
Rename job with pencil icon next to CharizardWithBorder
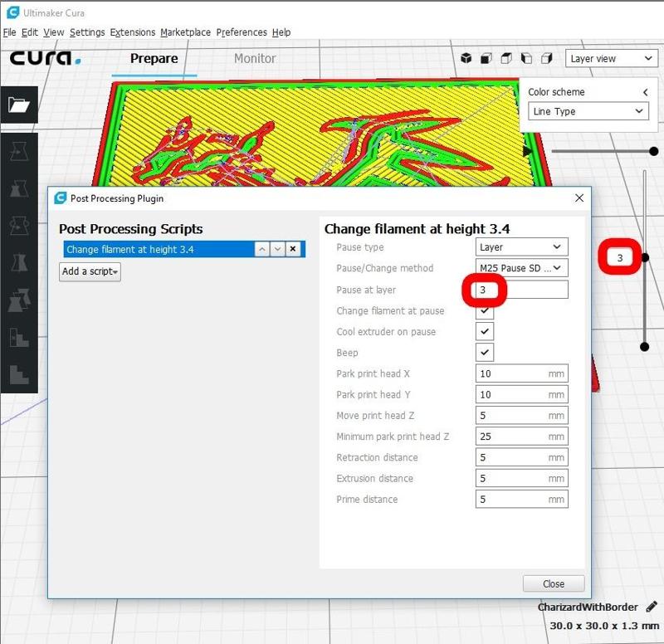[652, 607]
